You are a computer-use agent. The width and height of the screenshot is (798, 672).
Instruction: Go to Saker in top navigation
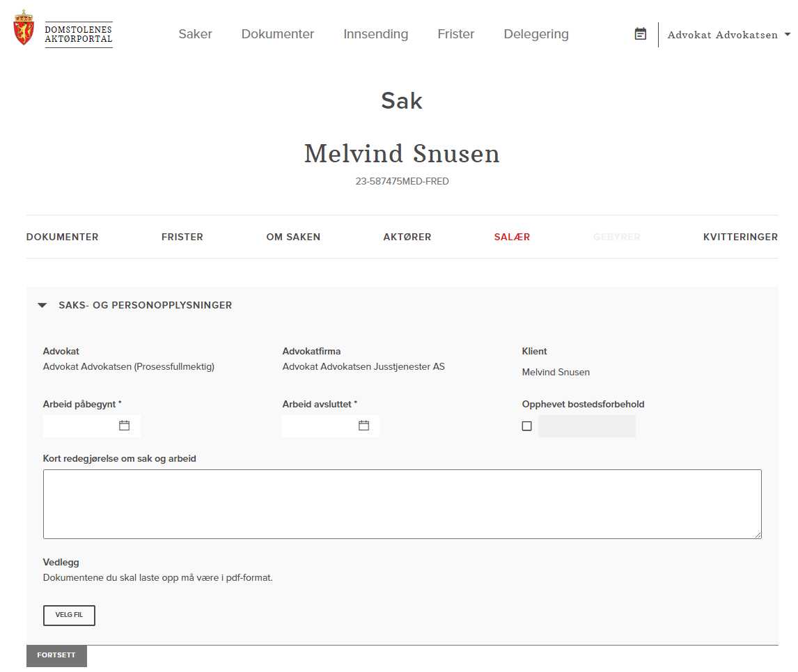[195, 34]
